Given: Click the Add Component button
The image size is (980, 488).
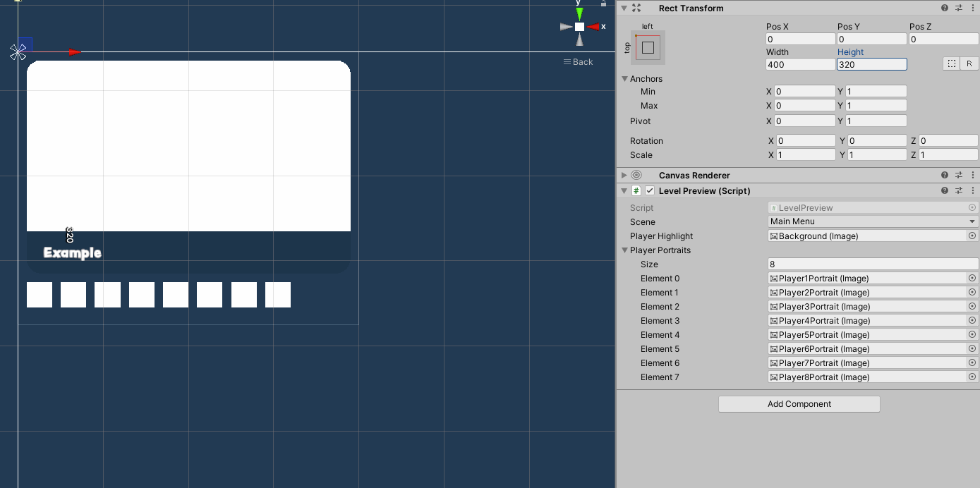Looking at the screenshot, I should 799,404.
